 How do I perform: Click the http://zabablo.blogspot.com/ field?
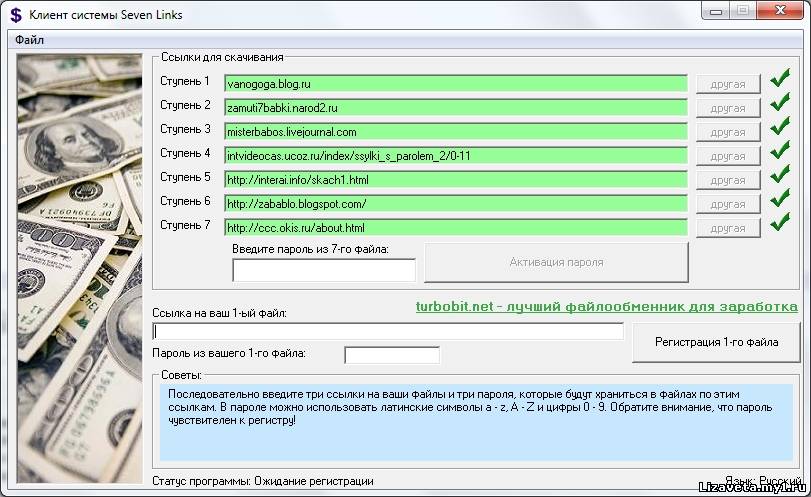pos(455,203)
